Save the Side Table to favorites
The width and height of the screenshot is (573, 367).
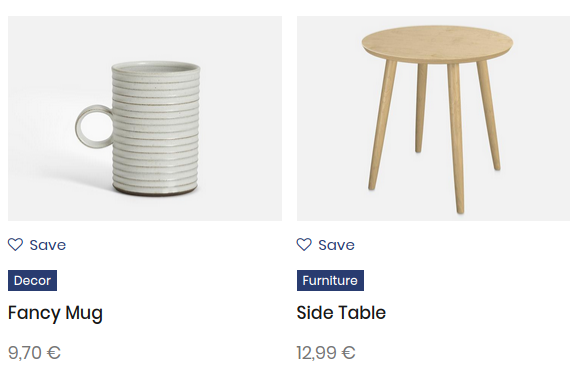pos(326,245)
